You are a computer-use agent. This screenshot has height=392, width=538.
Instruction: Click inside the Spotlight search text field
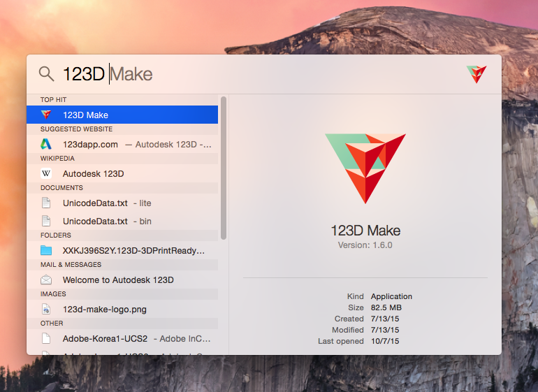261,74
